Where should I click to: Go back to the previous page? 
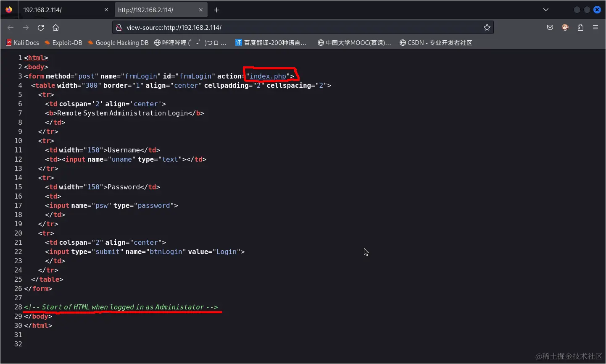coord(11,28)
